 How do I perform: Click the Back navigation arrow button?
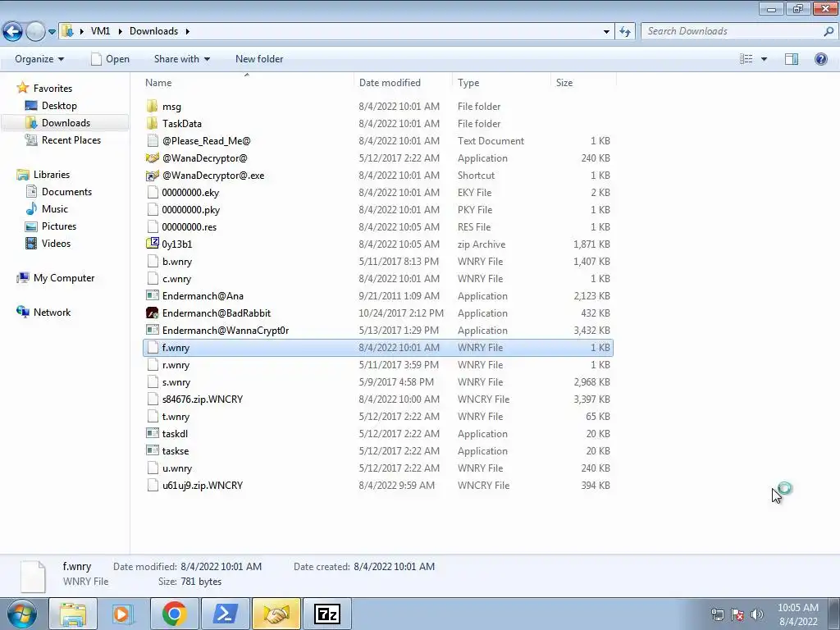(13, 32)
